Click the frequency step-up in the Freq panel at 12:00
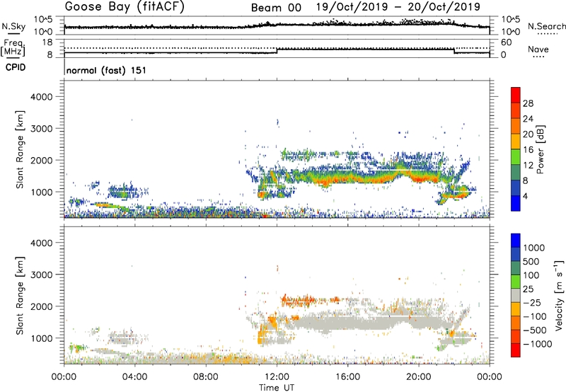 (x=277, y=51)
